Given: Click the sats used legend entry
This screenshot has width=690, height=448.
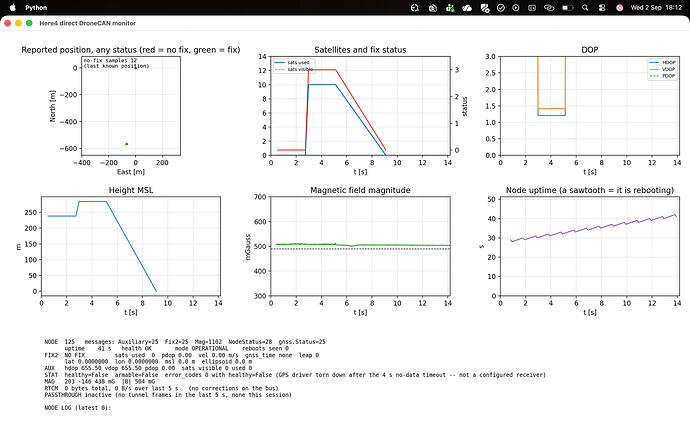Looking at the screenshot, I should tap(292, 62).
